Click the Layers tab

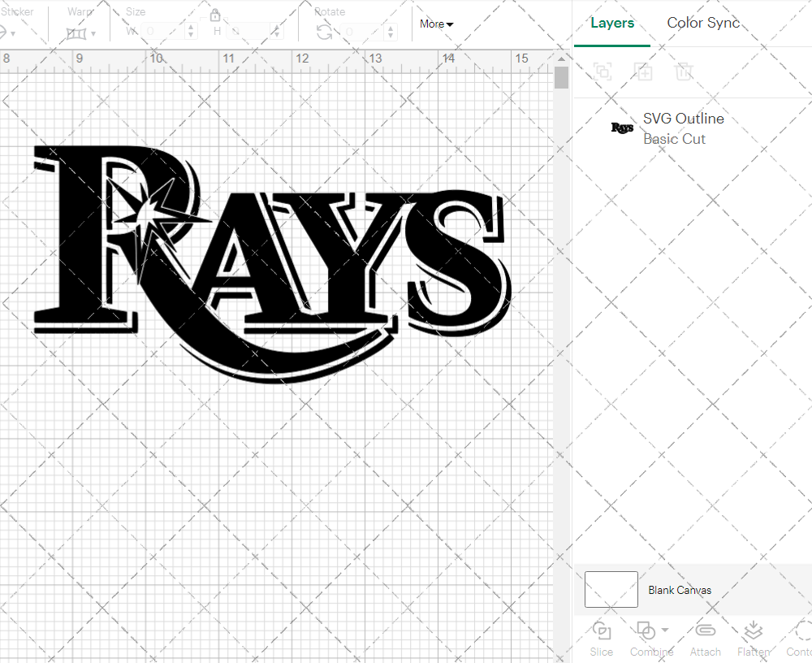[x=612, y=23]
